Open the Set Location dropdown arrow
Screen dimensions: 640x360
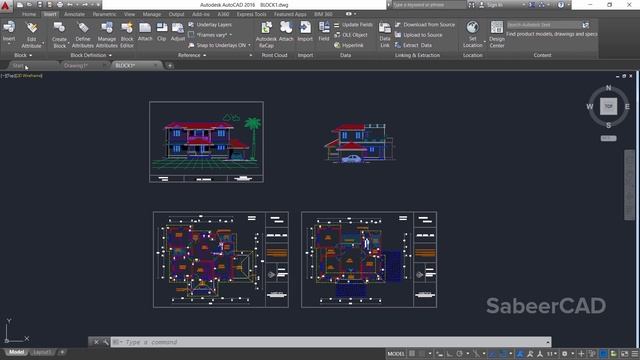(484, 42)
